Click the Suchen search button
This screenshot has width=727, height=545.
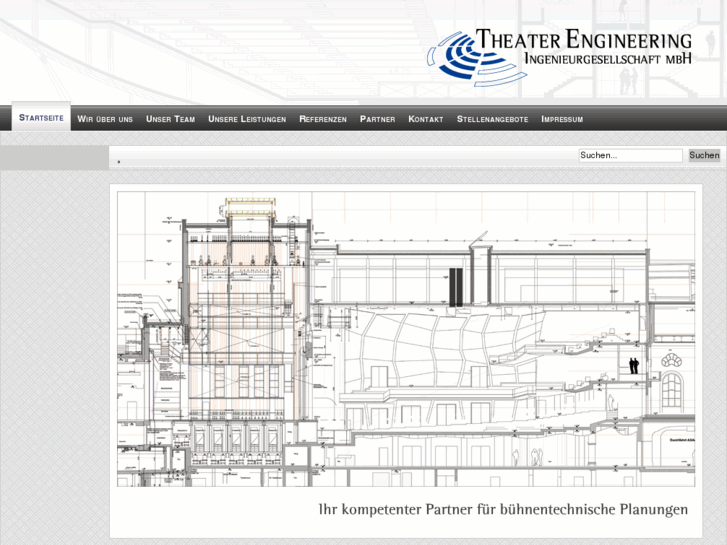click(704, 155)
